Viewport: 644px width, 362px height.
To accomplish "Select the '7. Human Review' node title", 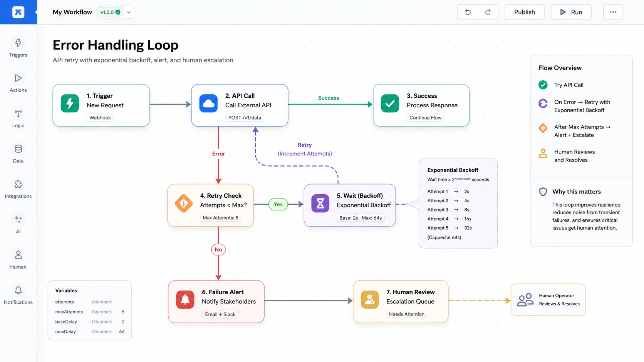I will [x=410, y=292].
